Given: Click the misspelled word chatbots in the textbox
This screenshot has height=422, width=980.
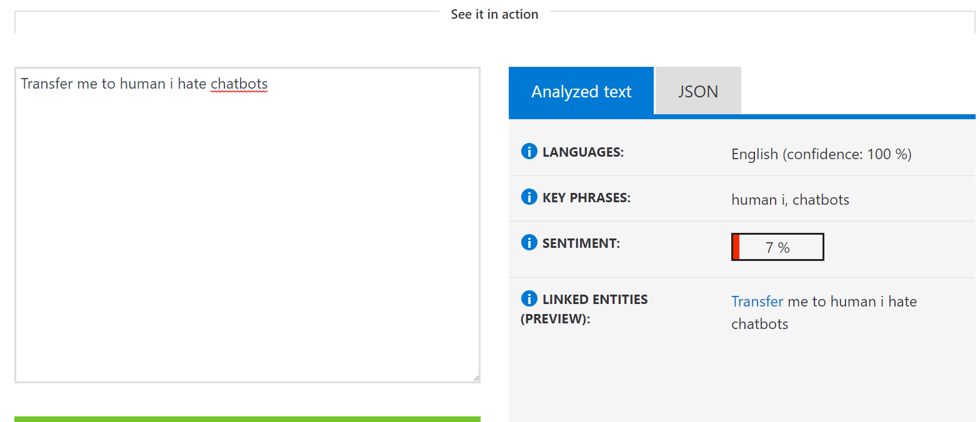Looking at the screenshot, I should [x=239, y=84].
